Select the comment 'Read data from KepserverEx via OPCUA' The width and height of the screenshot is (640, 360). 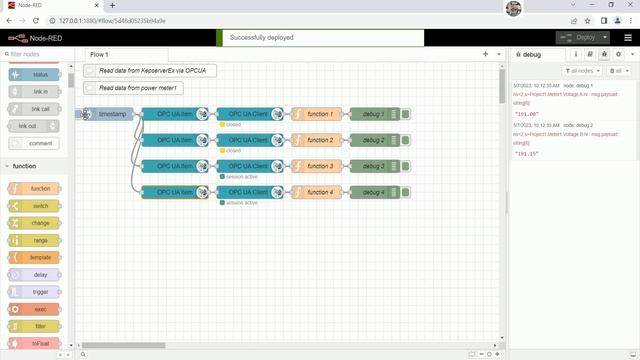coord(150,71)
